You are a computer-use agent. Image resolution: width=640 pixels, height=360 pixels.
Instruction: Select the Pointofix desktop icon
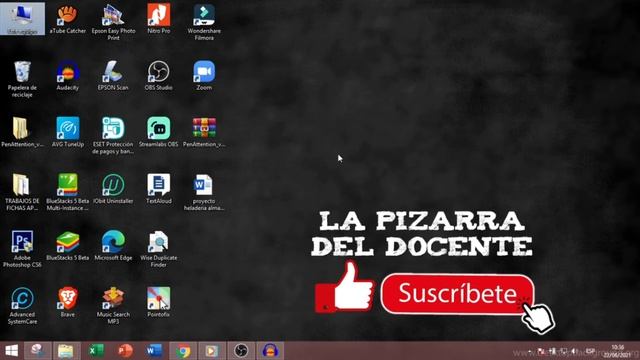click(x=159, y=303)
